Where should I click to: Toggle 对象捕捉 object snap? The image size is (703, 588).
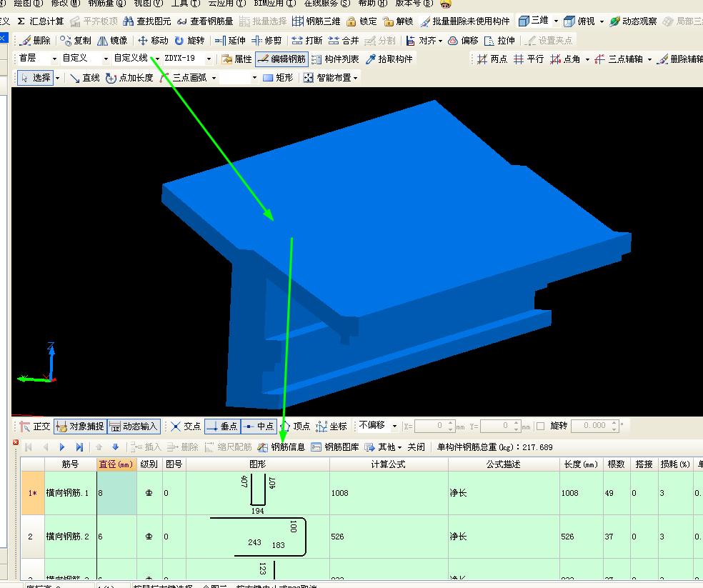(x=80, y=426)
